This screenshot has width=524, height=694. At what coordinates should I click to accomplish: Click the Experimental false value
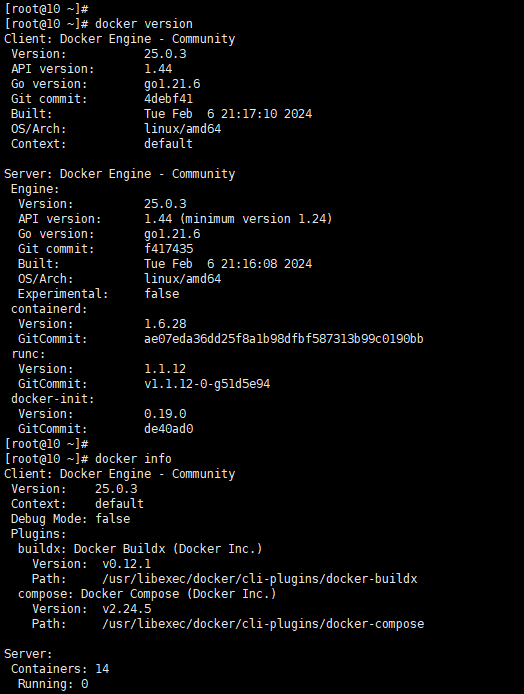[162, 294]
